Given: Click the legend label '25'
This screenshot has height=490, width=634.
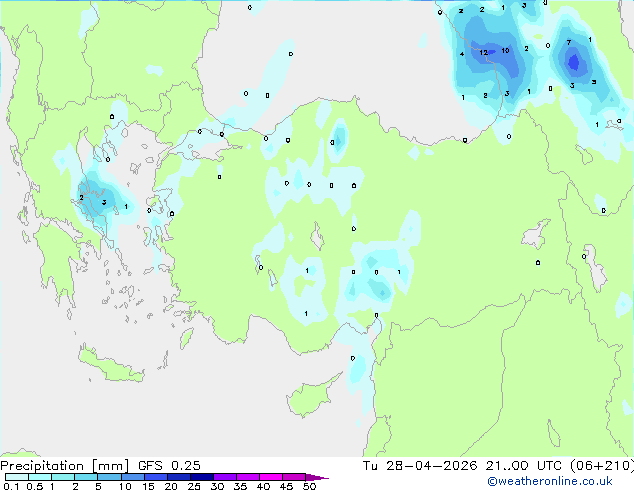Looking at the screenshot, I should pyautogui.click(x=194, y=486).
